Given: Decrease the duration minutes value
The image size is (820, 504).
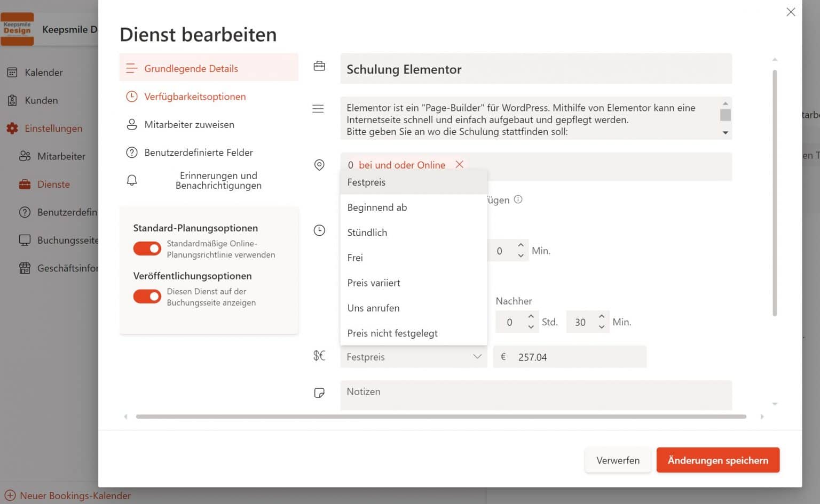Looking at the screenshot, I should (x=521, y=256).
